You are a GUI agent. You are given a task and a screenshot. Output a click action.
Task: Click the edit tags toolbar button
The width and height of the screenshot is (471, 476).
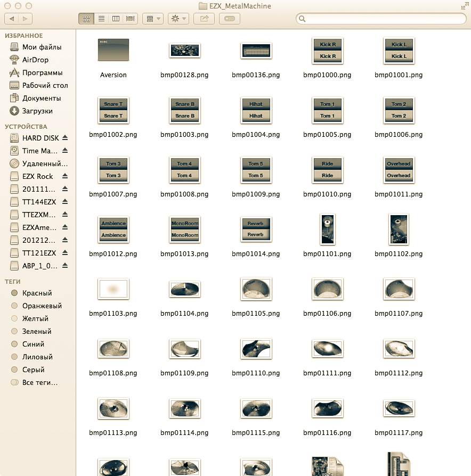(229, 19)
